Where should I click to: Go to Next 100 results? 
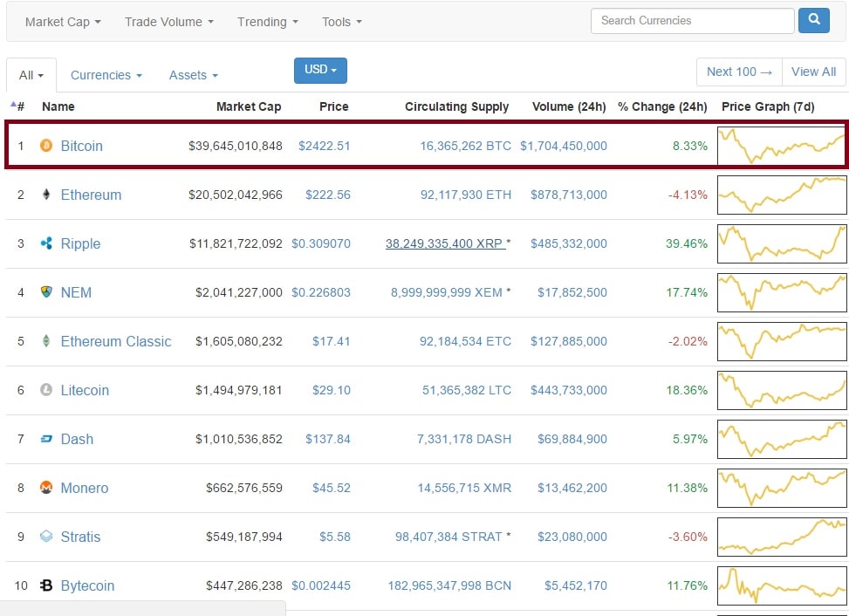(739, 72)
